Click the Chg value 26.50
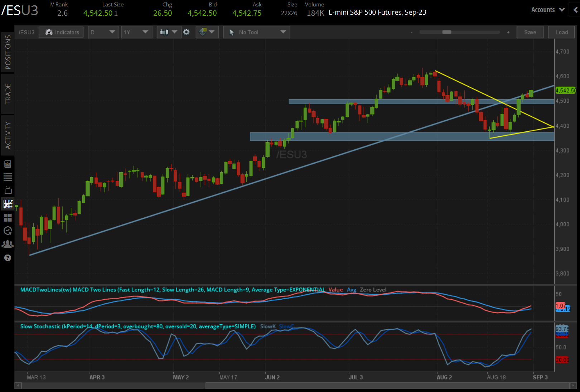580x392 pixels. (x=163, y=13)
